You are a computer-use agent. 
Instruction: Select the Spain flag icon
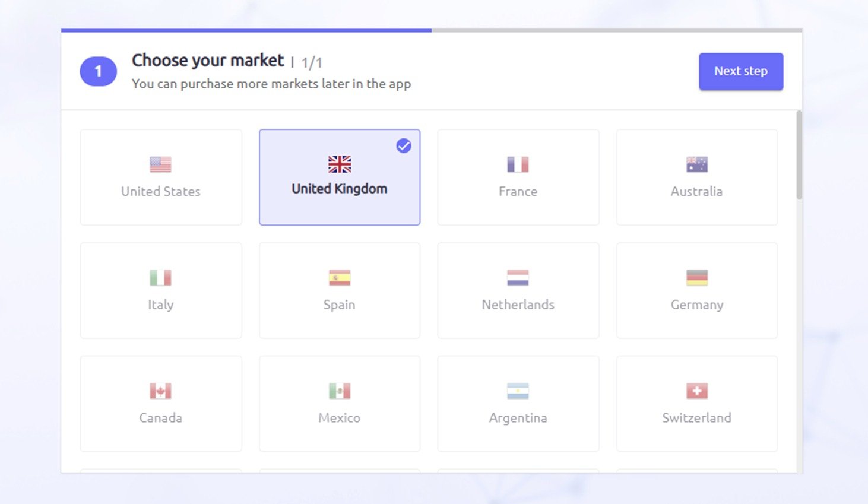339,277
